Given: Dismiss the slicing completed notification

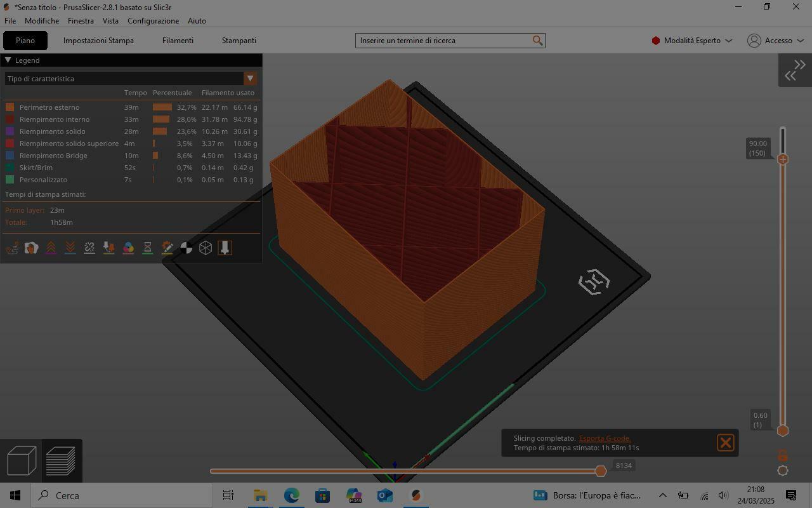Looking at the screenshot, I should coord(725,443).
